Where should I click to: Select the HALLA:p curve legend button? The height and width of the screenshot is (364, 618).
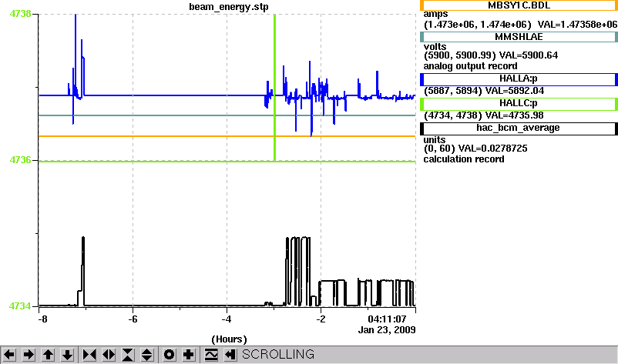519,79
